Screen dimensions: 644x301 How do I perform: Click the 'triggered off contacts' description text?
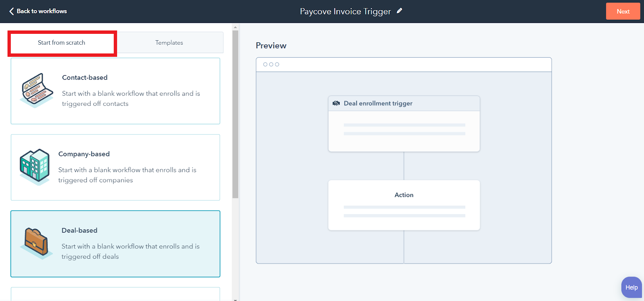(x=95, y=104)
